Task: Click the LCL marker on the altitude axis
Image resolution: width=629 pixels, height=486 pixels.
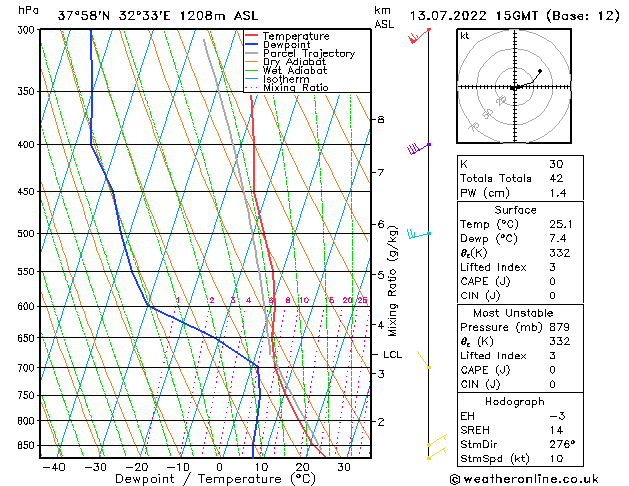Action: [x=393, y=354]
